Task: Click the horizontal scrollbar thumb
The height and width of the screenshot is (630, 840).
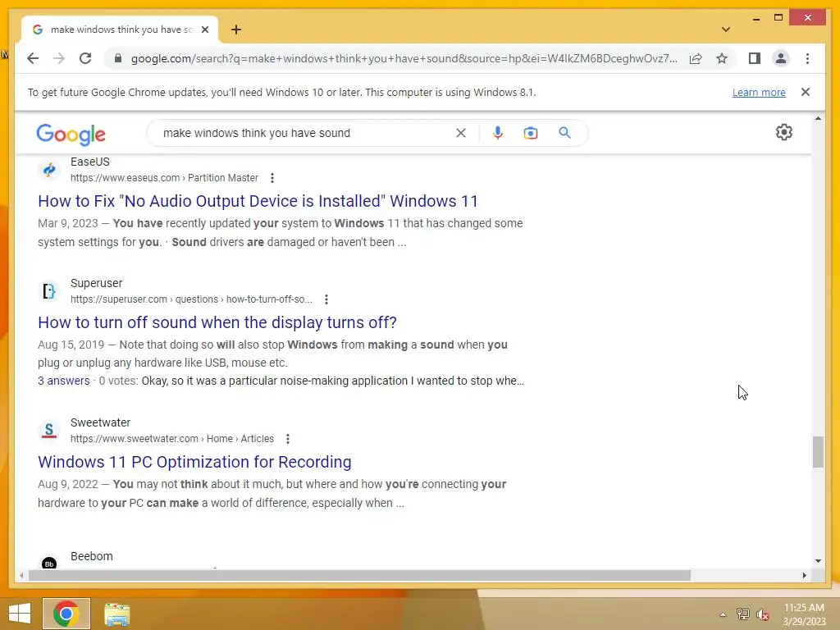Action: pyautogui.click(x=359, y=575)
